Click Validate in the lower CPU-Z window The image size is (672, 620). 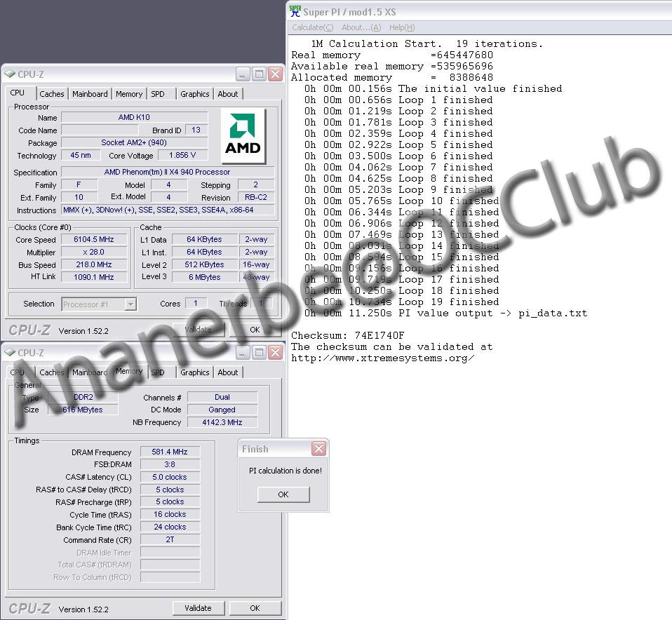click(198, 608)
